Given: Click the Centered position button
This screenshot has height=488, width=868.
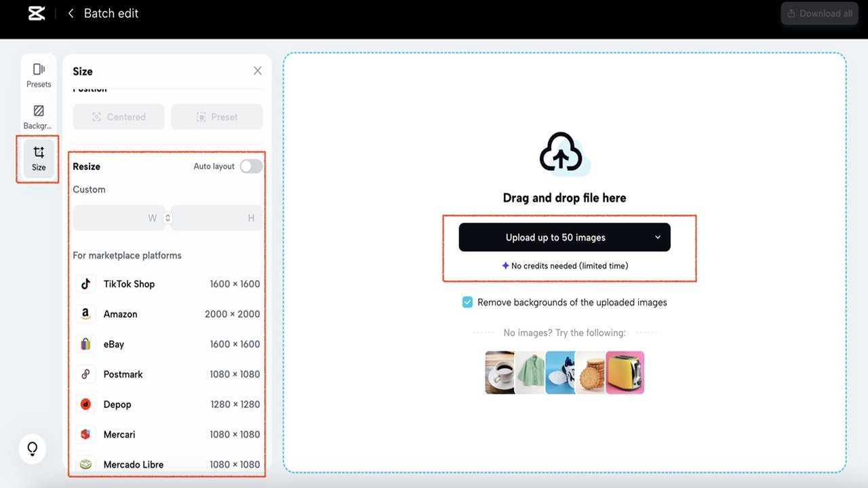Looking at the screenshot, I should click(x=118, y=117).
